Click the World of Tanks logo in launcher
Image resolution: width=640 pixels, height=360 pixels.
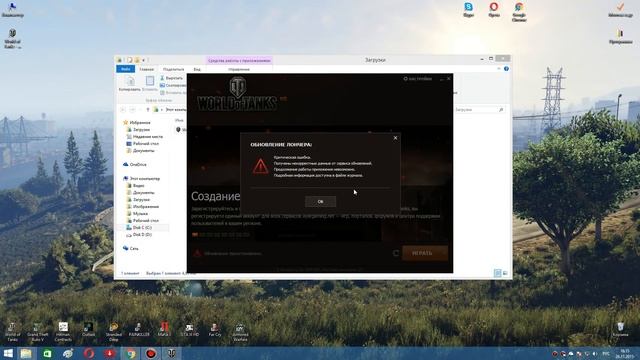coord(237,94)
